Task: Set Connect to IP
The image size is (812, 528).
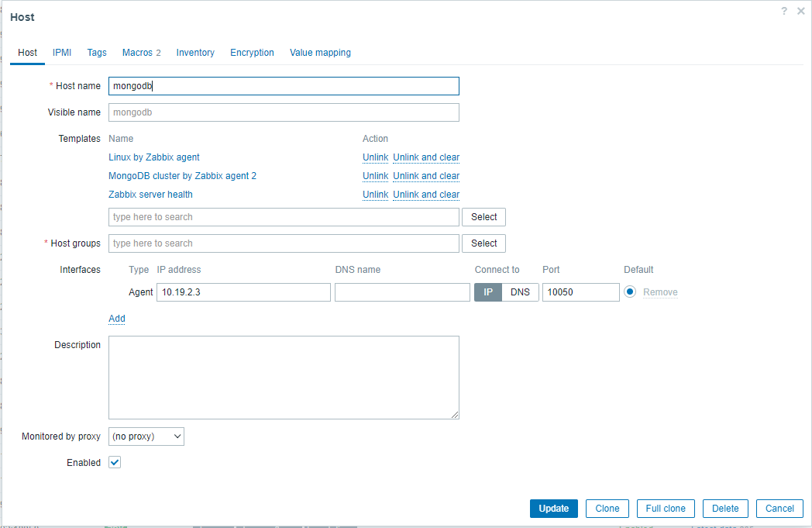Action: pyautogui.click(x=488, y=292)
